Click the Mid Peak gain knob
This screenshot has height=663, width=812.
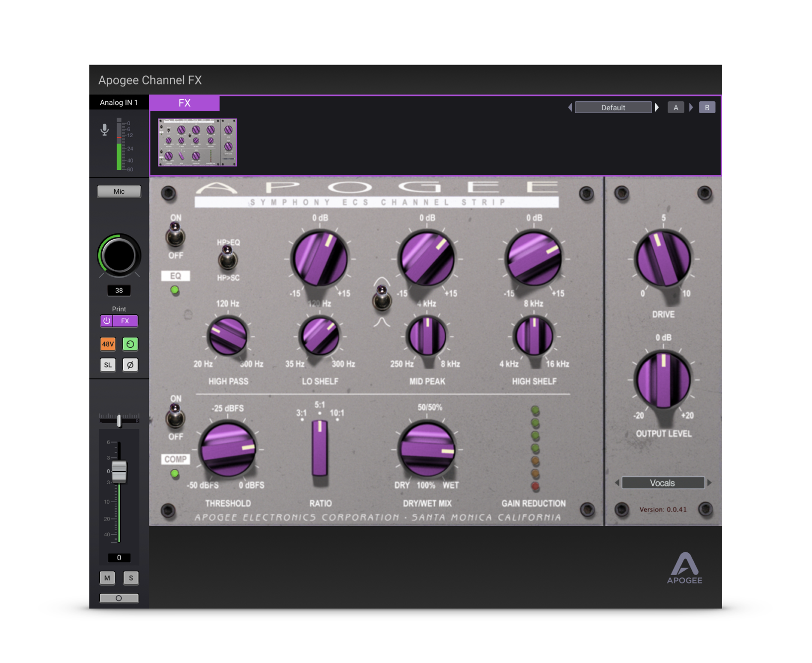(x=427, y=258)
